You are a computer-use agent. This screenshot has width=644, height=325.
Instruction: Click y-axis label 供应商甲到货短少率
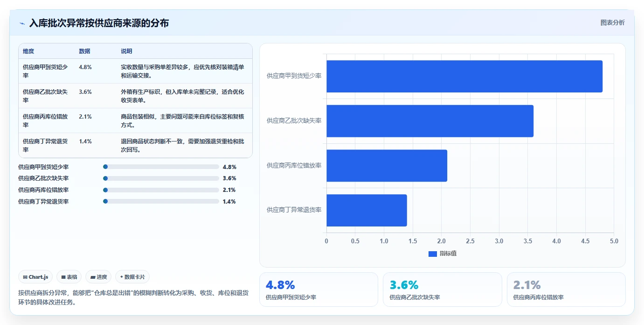click(294, 76)
